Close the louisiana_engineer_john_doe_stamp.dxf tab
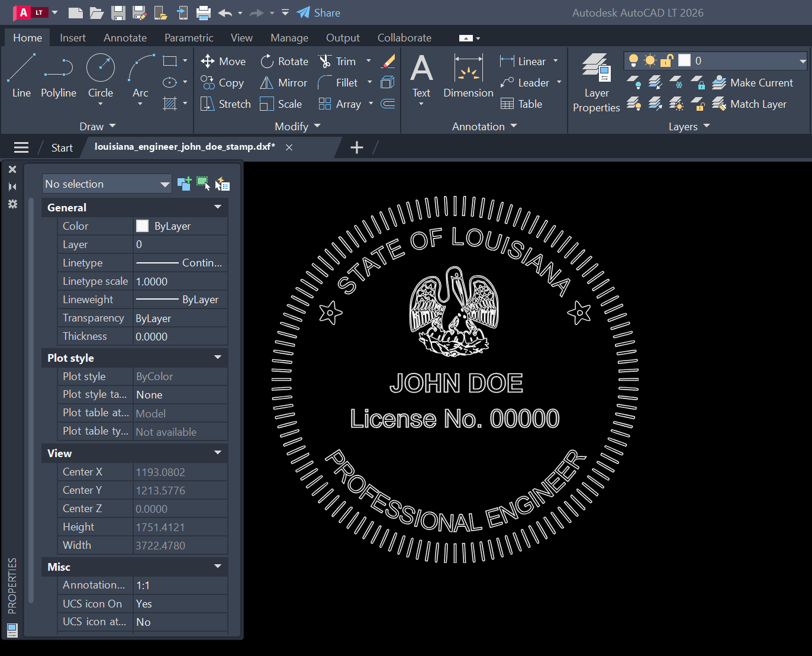 pos(289,147)
